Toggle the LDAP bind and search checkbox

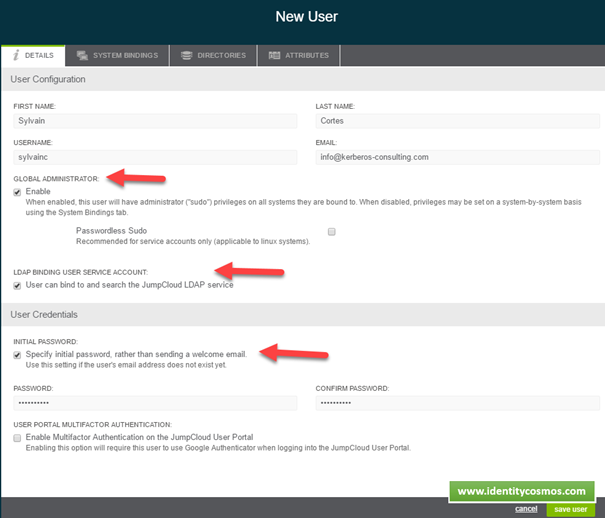[x=17, y=285]
